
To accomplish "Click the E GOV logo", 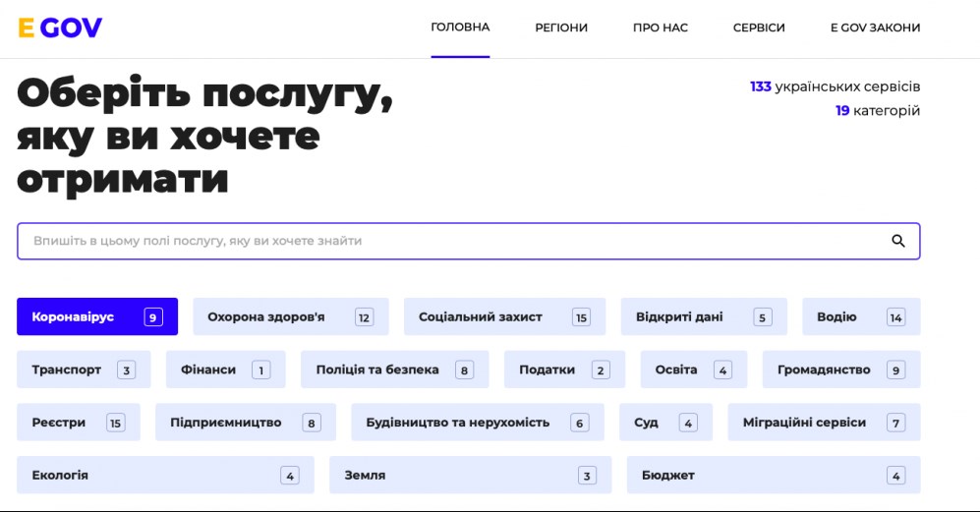I will click(x=60, y=28).
